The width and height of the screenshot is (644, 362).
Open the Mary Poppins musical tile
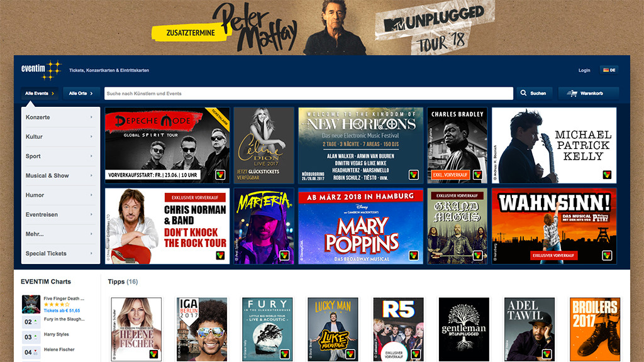coord(360,226)
